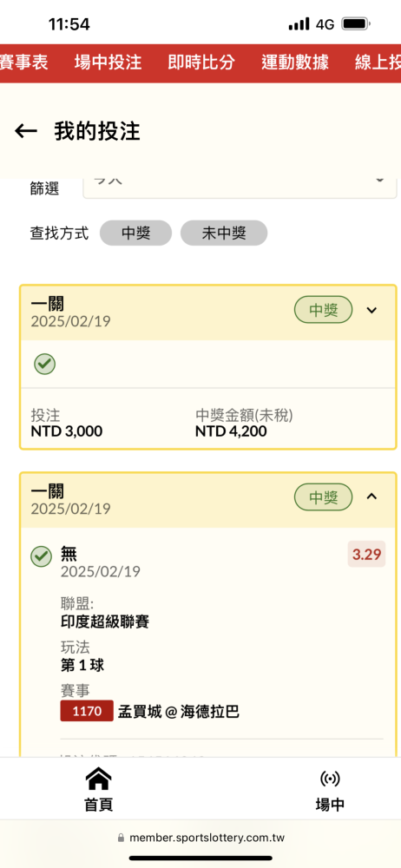Click the 3.29 odds badge
This screenshot has width=401, height=868.
366,555
